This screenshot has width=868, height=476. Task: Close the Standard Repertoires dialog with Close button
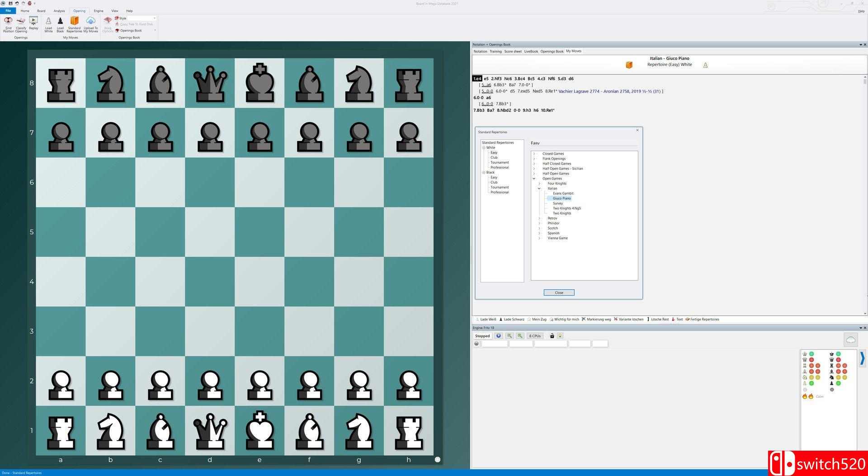point(559,292)
